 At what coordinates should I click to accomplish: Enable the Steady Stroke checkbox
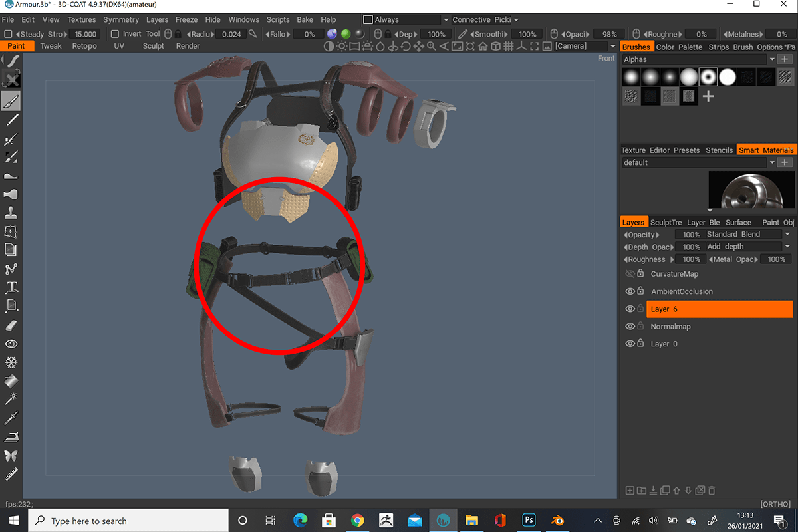tap(8, 34)
